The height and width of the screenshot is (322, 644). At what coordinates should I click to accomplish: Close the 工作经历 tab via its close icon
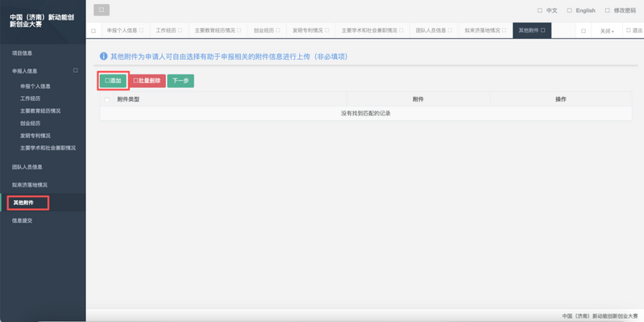coord(181,30)
